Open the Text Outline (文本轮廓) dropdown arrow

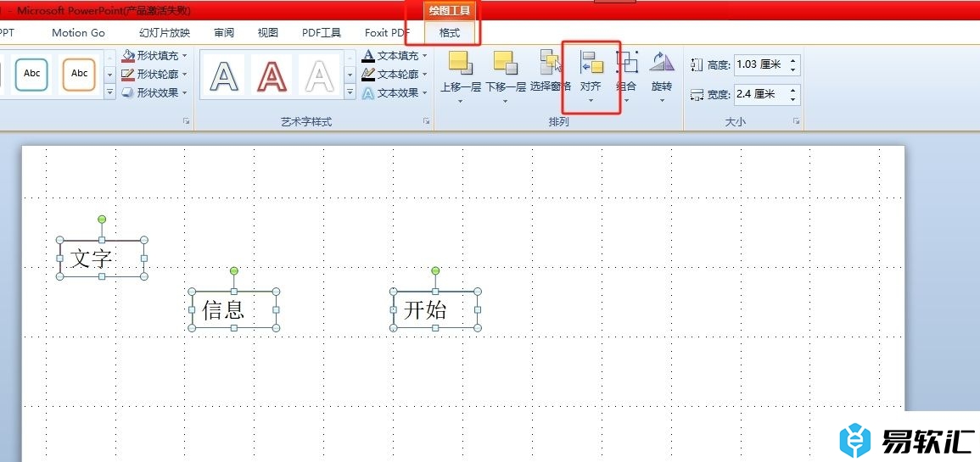pyautogui.click(x=425, y=75)
